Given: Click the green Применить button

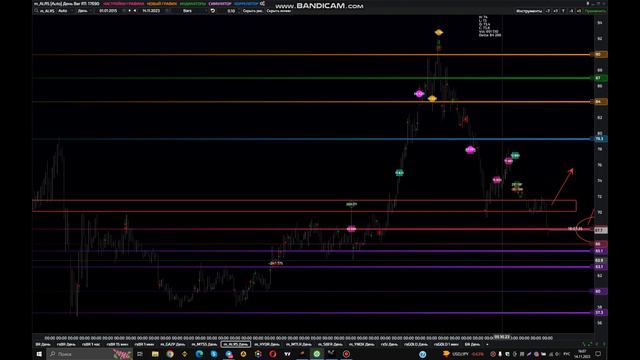Looking at the screenshot, I should pos(596,11).
